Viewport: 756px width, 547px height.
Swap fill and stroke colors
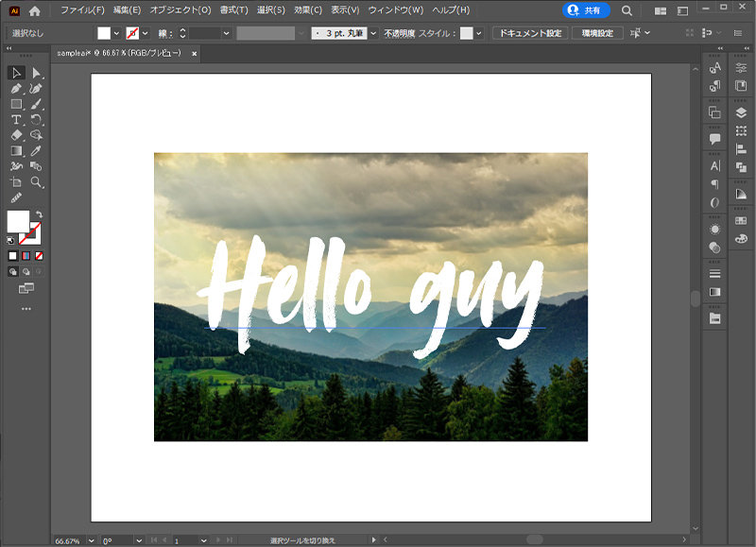click(x=40, y=215)
